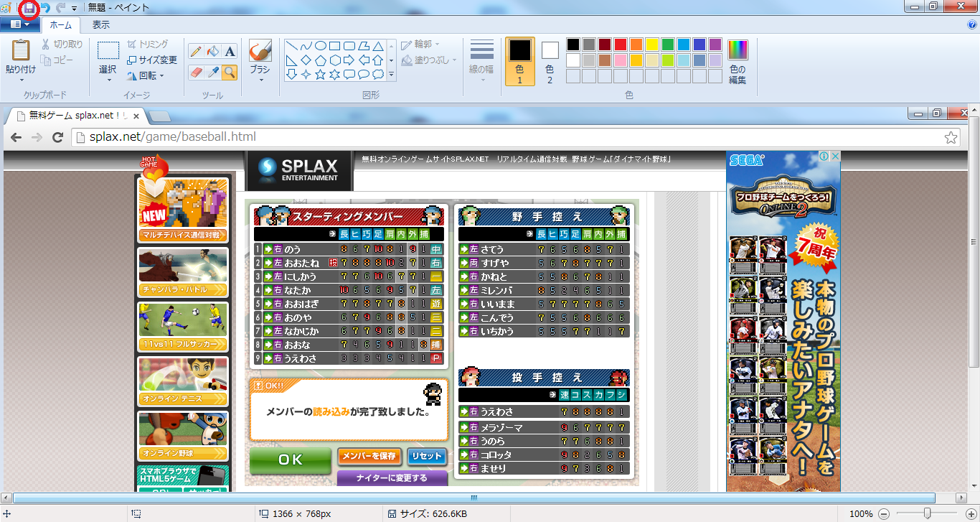Pick the purple color swatch
Screen dimensions: 980x522
click(x=715, y=45)
